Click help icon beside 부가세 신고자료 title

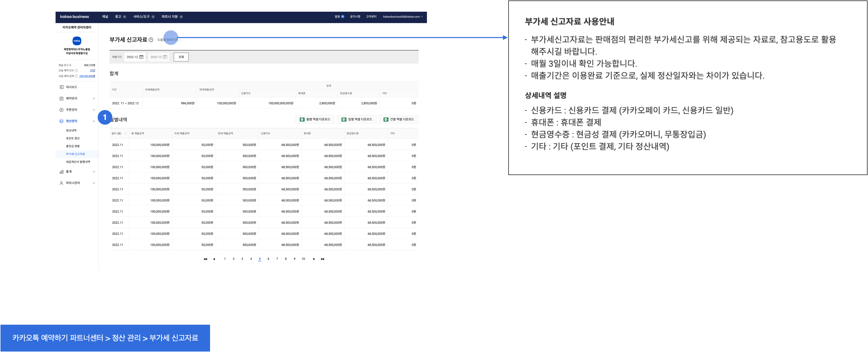coord(151,40)
